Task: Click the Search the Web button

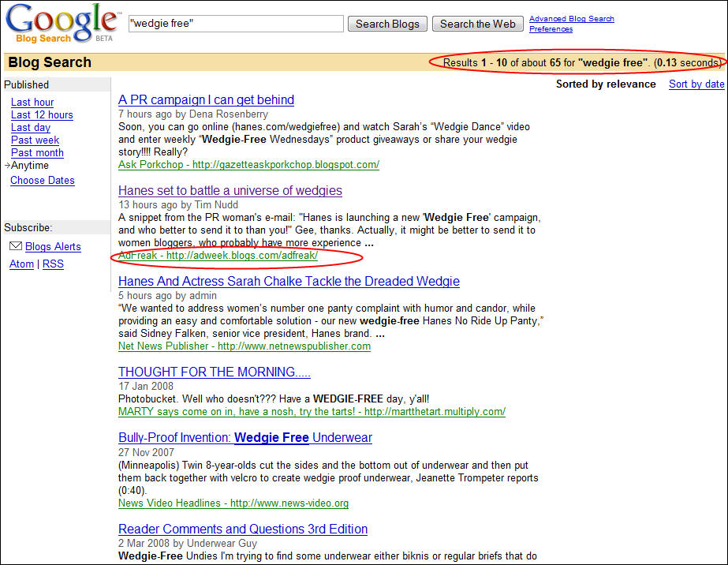Action: [477, 24]
